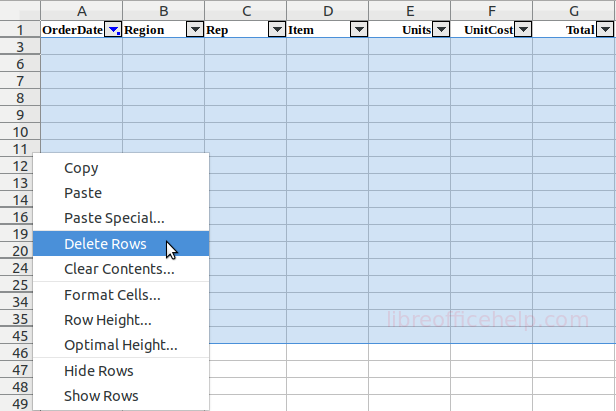
Task: Click row header 1
Action: tap(20, 30)
